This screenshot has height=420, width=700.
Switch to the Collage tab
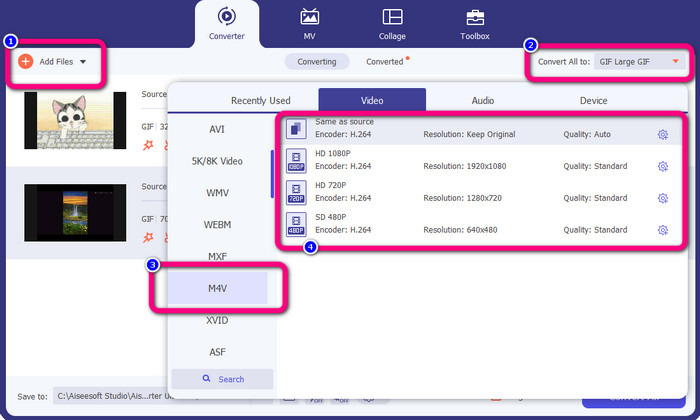[x=393, y=24]
